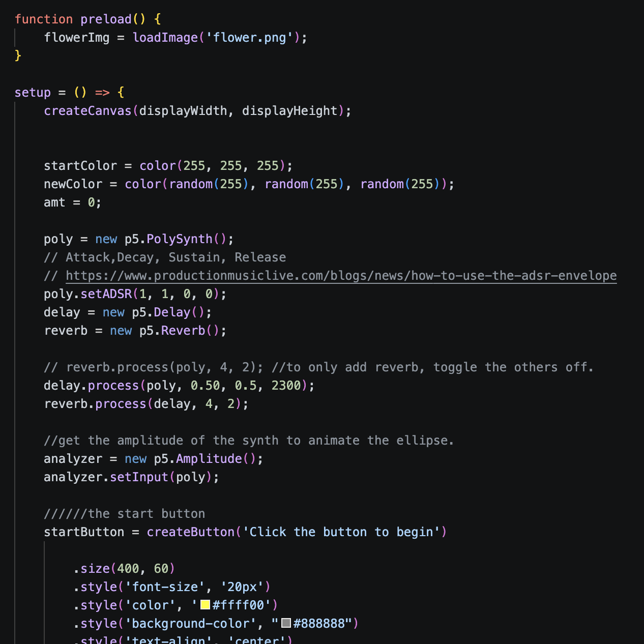Open the gray #888888 color picker swatch

286,623
